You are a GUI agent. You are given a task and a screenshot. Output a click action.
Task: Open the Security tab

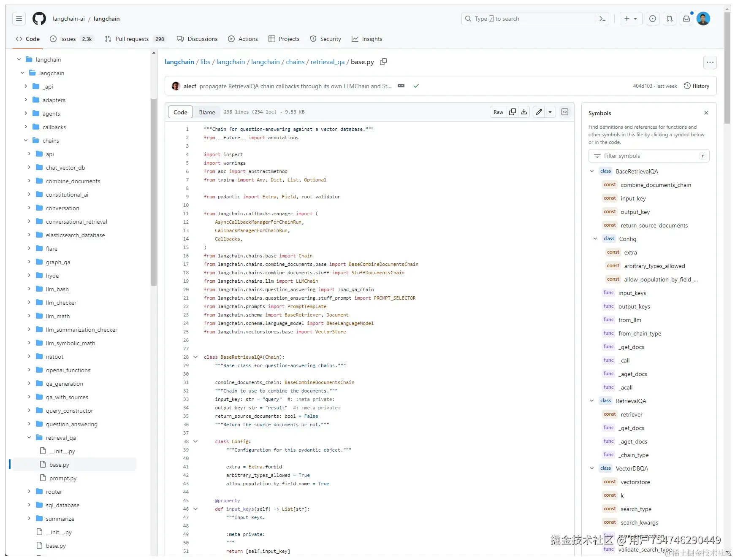coord(325,39)
